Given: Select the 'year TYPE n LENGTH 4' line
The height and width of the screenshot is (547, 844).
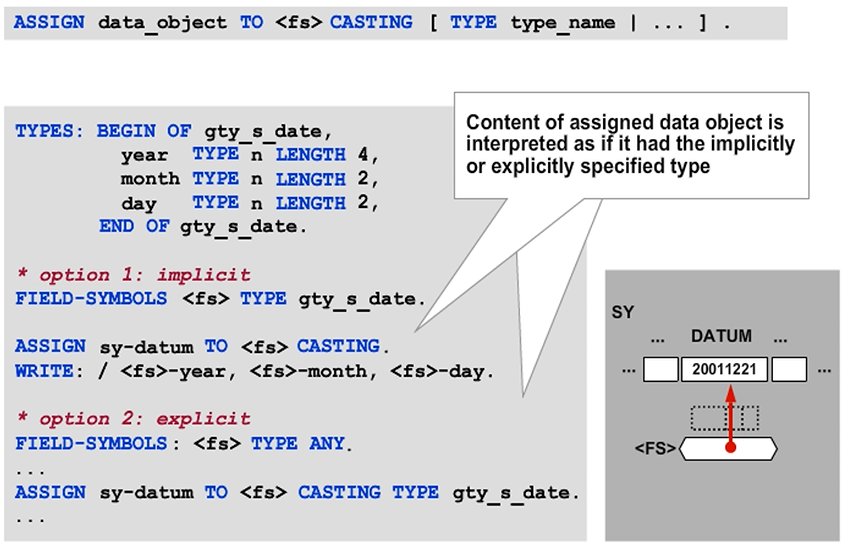Looking at the screenshot, I should (250, 155).
